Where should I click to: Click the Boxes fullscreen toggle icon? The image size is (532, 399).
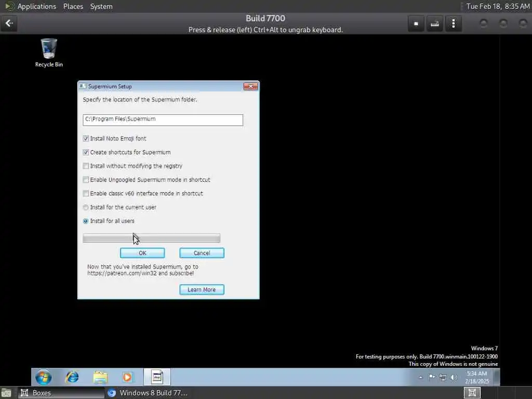click(x=416, y=23)
